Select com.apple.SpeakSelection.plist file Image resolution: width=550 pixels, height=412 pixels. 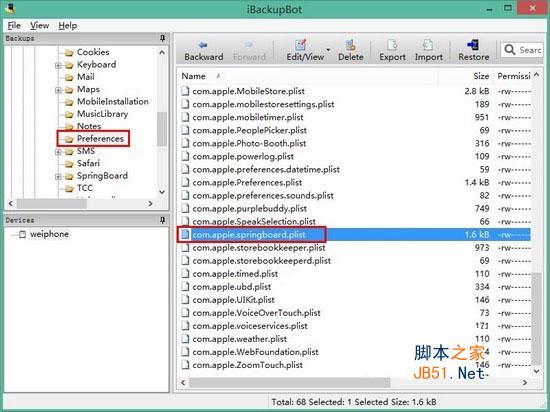tap(254, 222)
